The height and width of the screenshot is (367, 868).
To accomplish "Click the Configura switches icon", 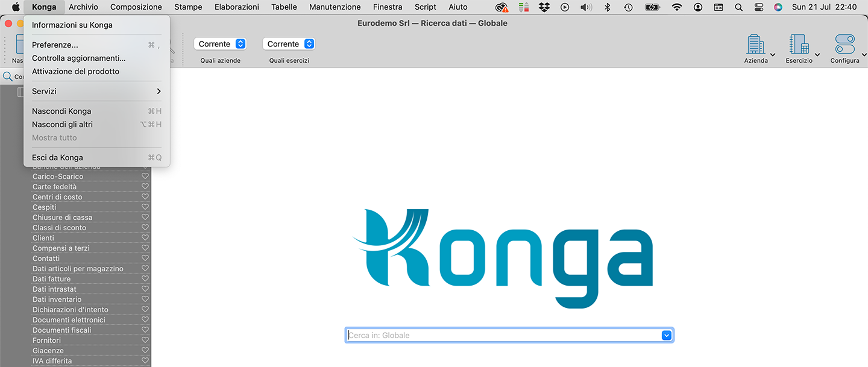I will 844,45.
